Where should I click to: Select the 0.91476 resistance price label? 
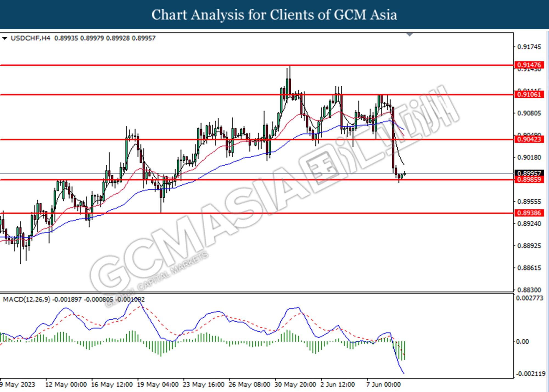529,65
